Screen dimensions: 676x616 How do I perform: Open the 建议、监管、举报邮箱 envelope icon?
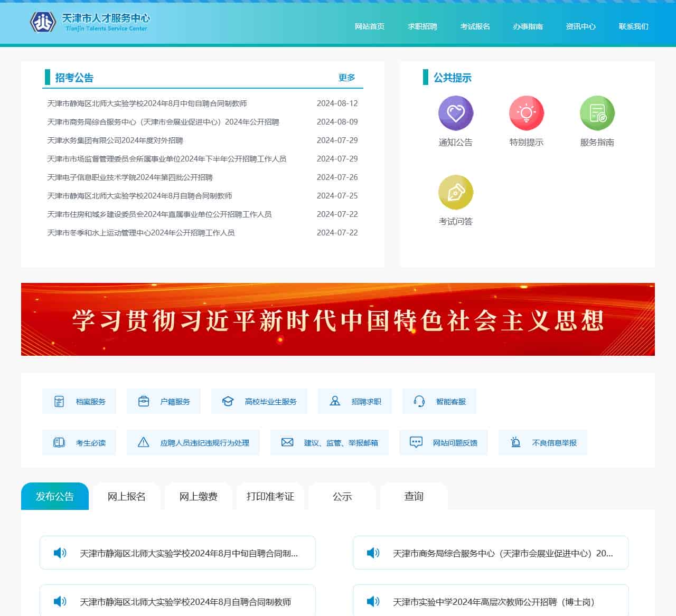point(288,442)
